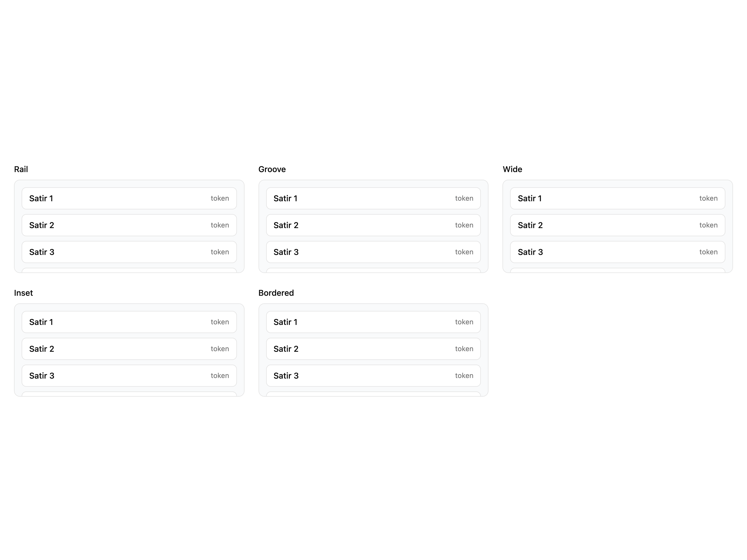Select Satir 1 in the Wide list
The image size is (747, 560).
[x=618, y=198]
